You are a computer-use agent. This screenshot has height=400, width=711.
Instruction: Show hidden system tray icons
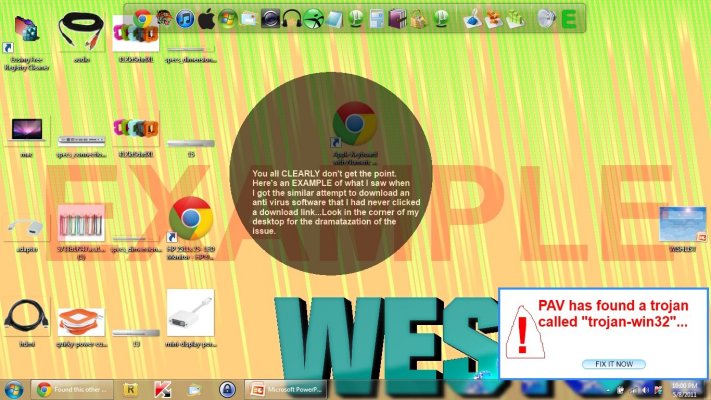[608, 390]
